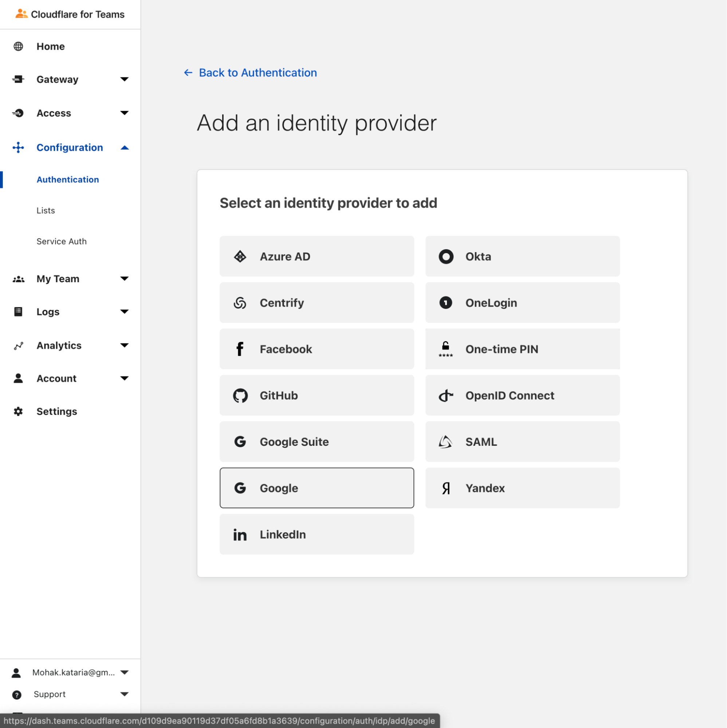Click the OpenID Connect icon
The image size is (727, 728).
(x=446, y=396)
